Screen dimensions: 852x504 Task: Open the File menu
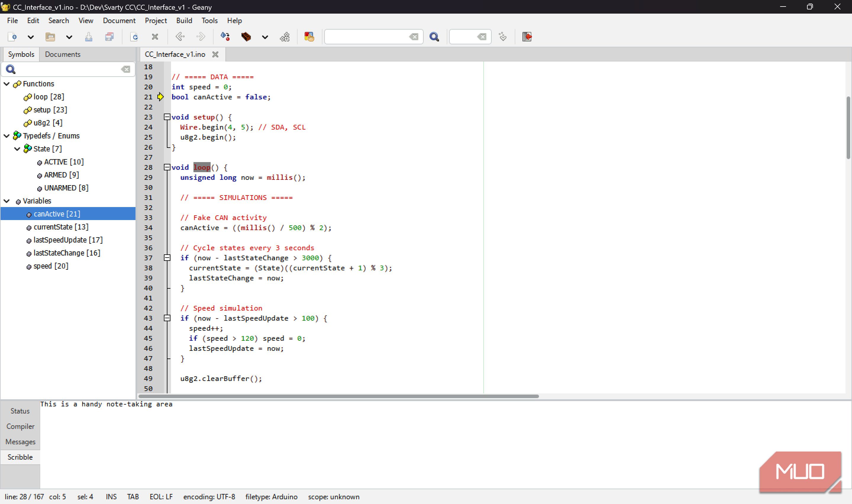(x=12, y=20)
